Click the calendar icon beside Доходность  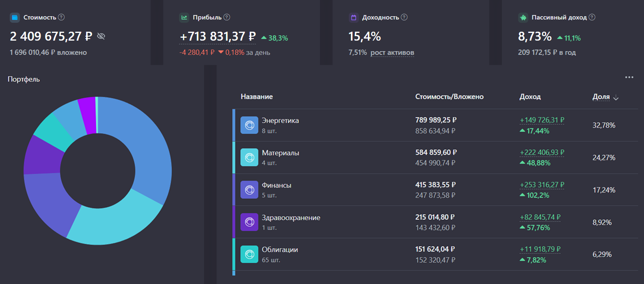pyautogui.click(x=354, y=17)
